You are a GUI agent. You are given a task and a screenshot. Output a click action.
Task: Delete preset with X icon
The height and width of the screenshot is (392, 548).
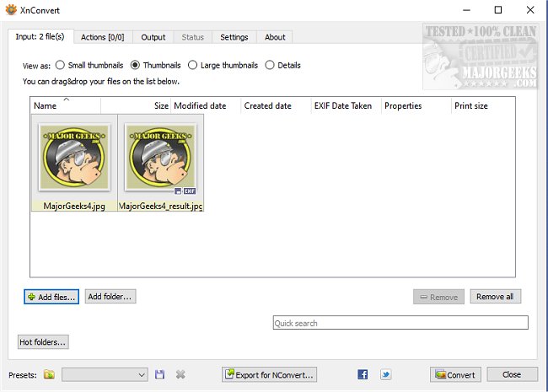point(180,374)
